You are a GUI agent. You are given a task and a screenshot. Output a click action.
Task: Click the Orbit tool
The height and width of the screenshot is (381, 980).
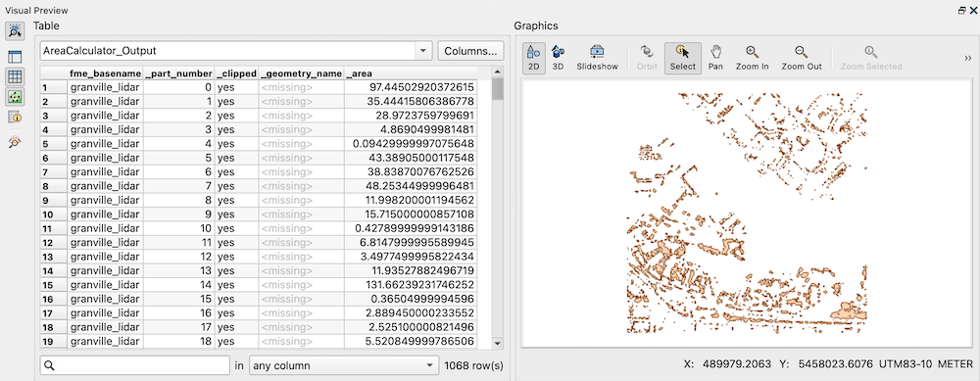(x=647, y=58)
